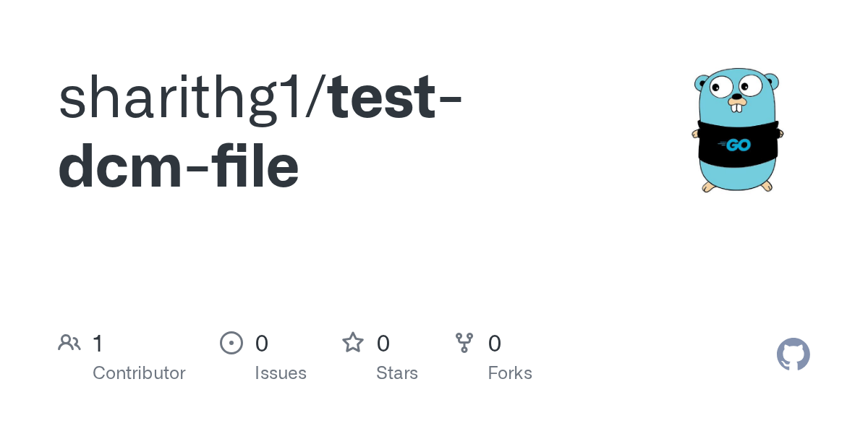Open the Stars label
This screenshot has width=868, height=434.
pos(397,373)
